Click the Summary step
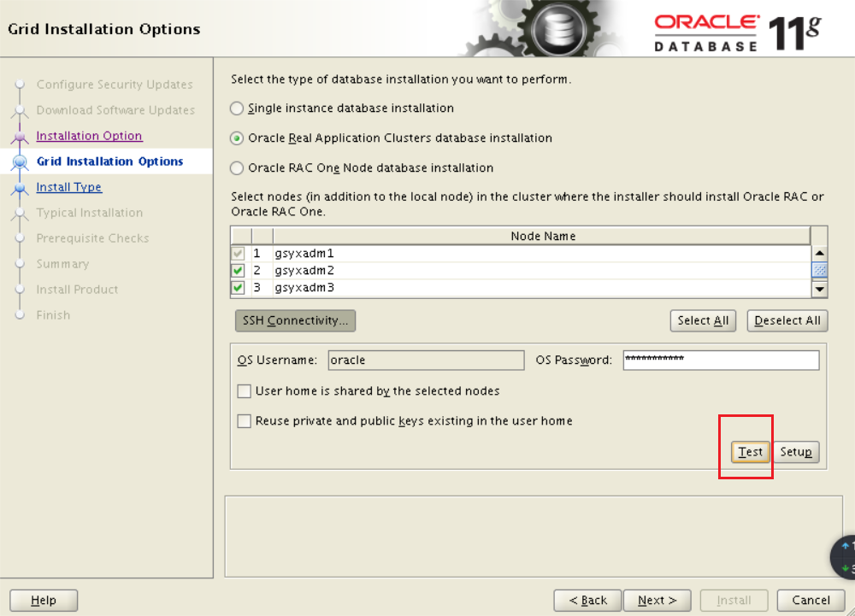The height and width of the screenshot is (616, 855). point(62,264)
